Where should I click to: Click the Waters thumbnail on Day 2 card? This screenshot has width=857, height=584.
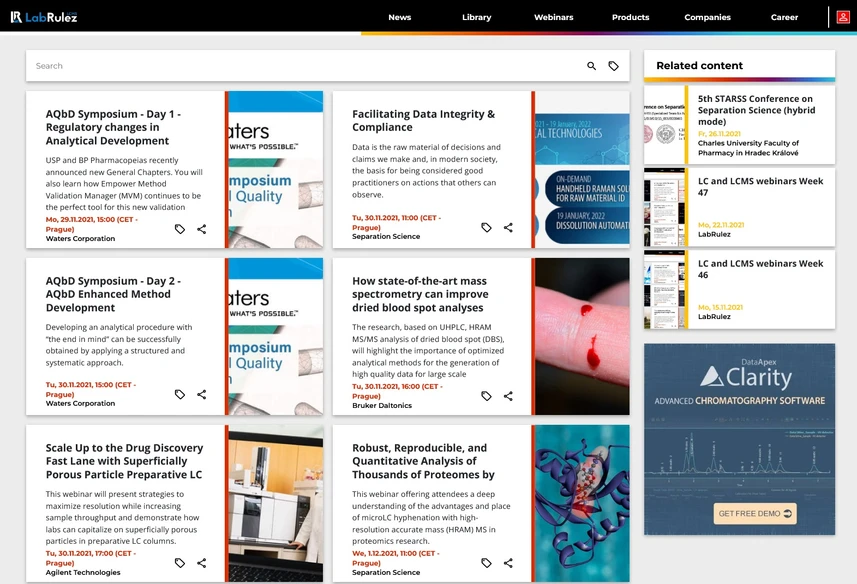275,336
